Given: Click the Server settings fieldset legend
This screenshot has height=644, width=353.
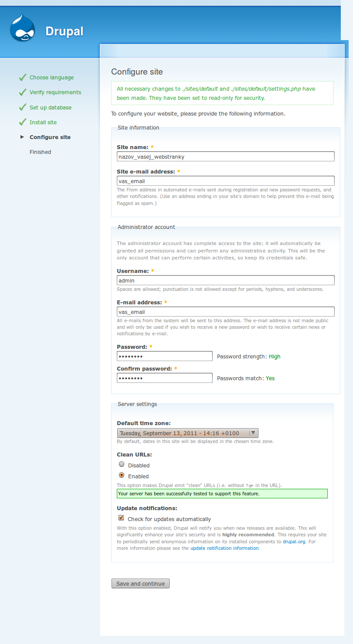Looking at the screenshot, I should coord(137,404).
